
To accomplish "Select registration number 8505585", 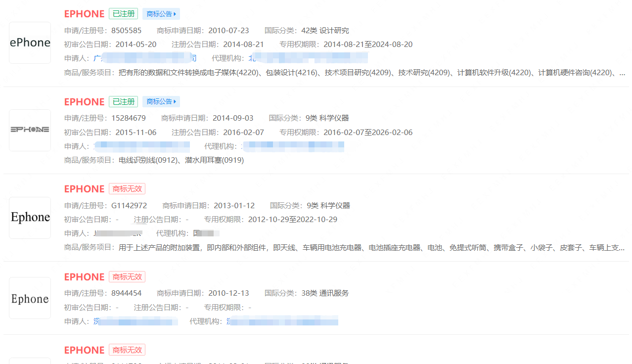I will click(x=126, y=31).
